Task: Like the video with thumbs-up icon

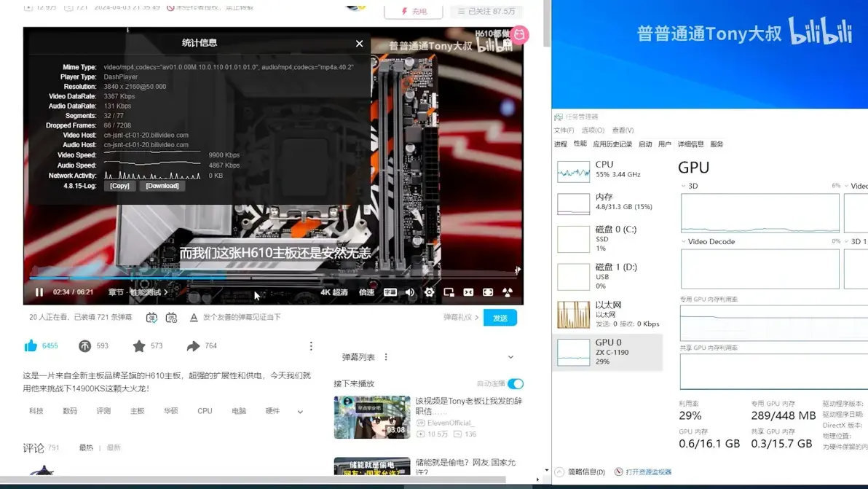Action: point(31,345)
